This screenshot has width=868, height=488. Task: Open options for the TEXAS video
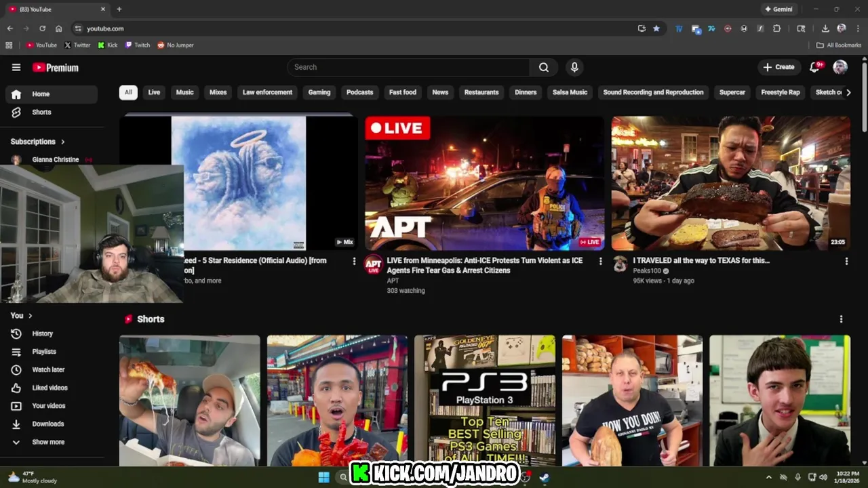coord(846,261)
